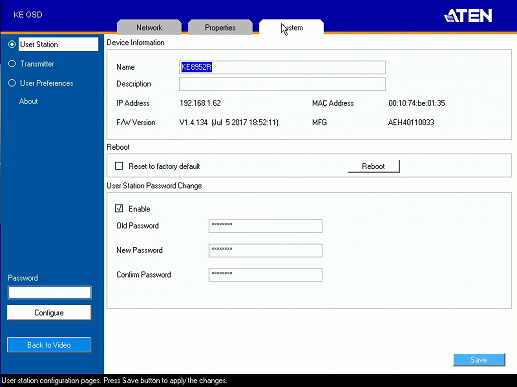This screenshot has height=387, width=517.
Task: Uncheck the Enable password change checkbox
Action: pyautogui.click(x=119, y=208)
